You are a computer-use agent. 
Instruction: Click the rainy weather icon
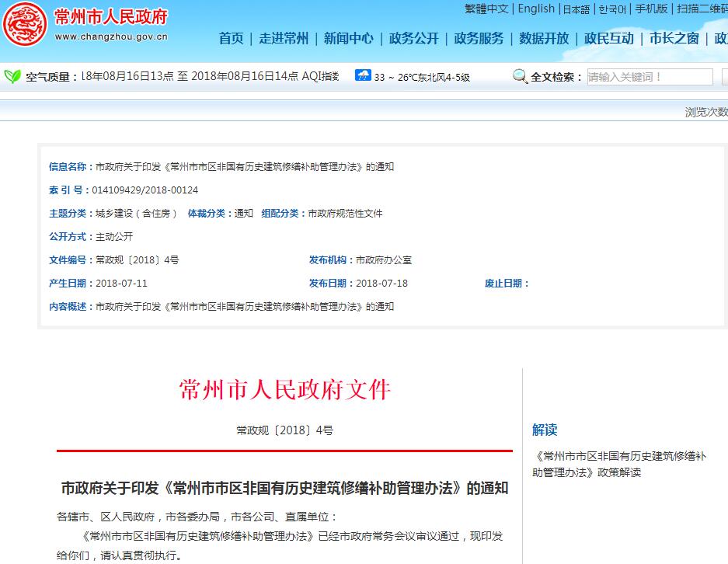tap(363, 75)
